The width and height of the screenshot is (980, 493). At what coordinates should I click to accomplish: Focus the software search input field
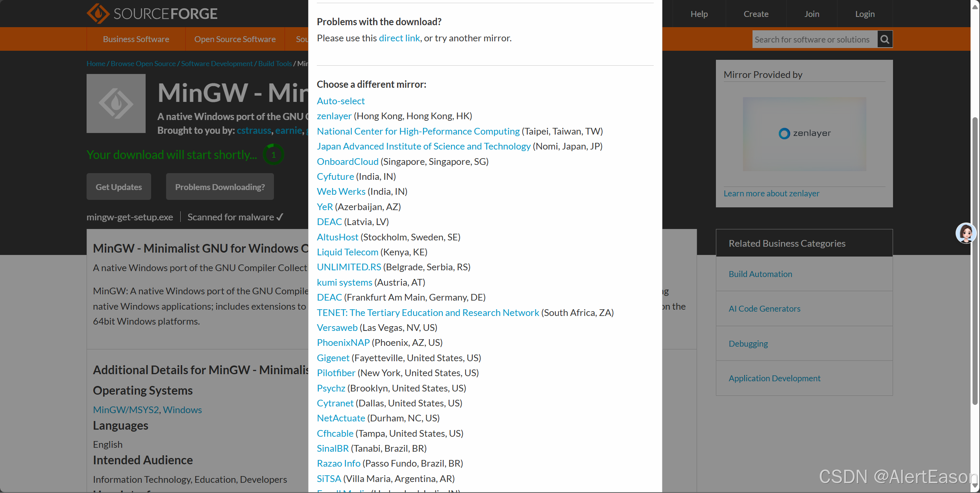tap(814, 39)
